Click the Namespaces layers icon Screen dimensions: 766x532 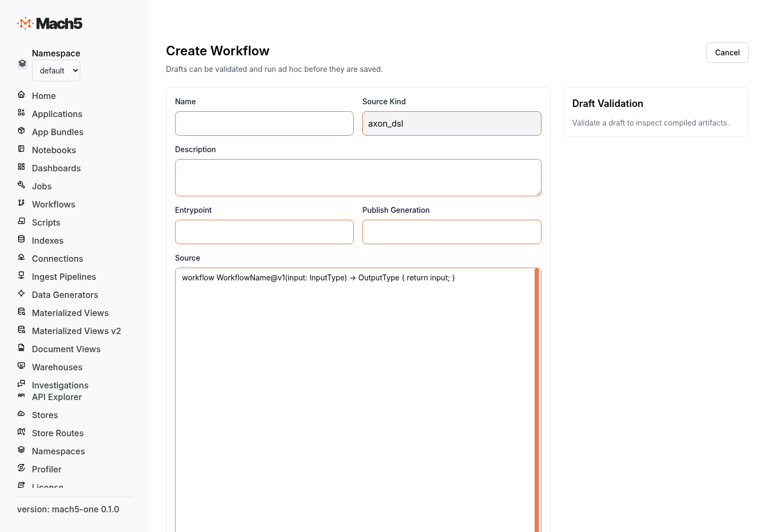(x=21, y=450)
